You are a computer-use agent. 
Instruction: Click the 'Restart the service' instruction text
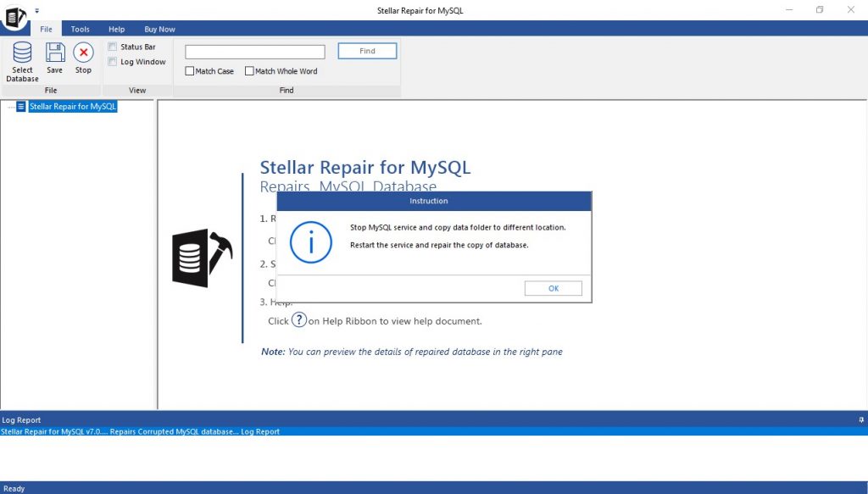pos(439,245)
